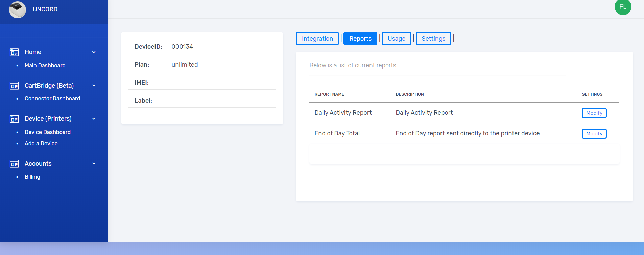Modify the Daily Activity Report

click(x=594, y=113)
